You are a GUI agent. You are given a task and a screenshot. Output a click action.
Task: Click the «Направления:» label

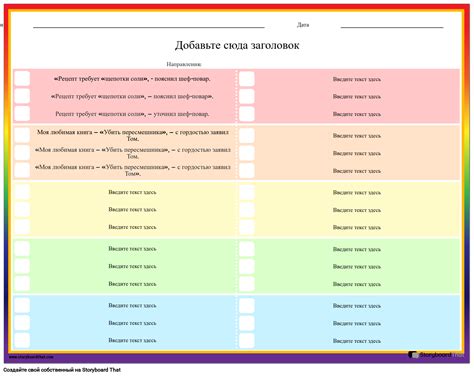[184, 64]
